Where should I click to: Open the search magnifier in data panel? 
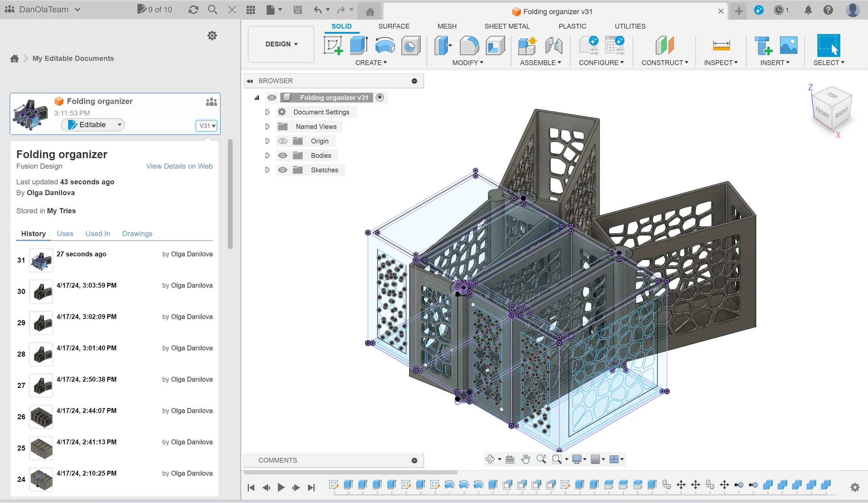[212, 10]
